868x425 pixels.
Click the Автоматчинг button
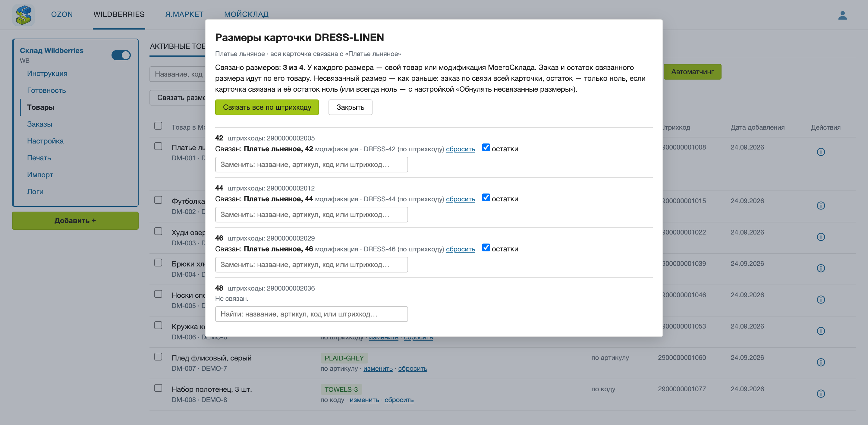[x=693, y=72]
